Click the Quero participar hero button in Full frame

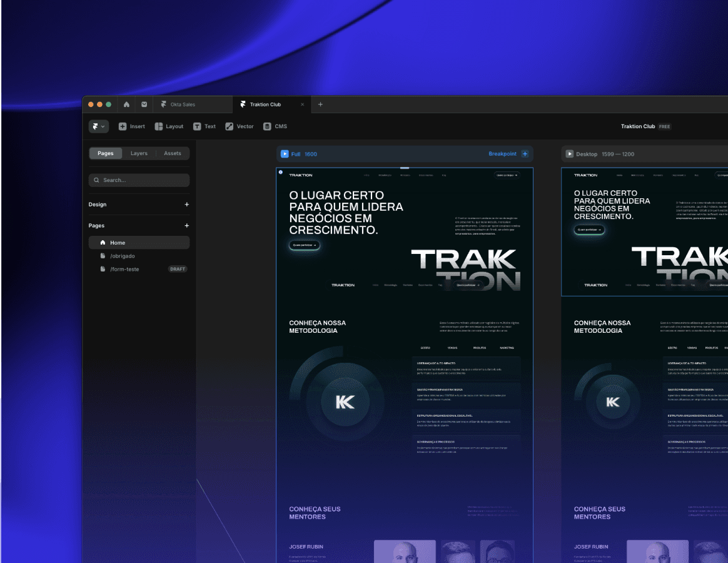pos(305,245)
